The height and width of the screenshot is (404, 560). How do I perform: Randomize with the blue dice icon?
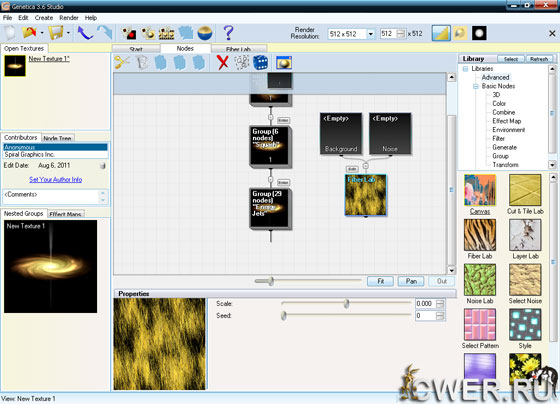coord(260,63)
